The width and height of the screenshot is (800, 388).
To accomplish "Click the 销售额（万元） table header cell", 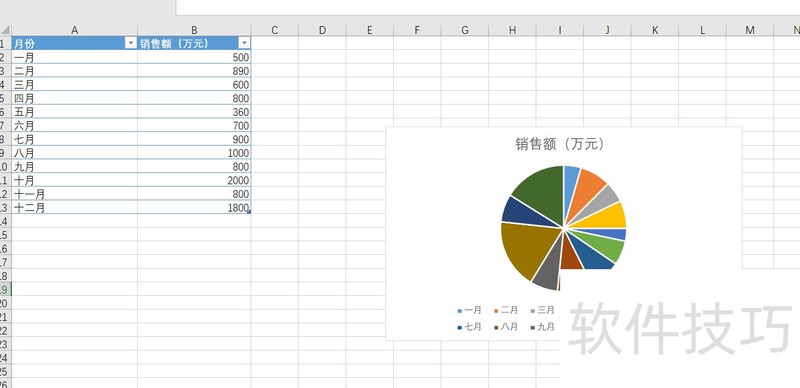I will [x=194, y=43].
